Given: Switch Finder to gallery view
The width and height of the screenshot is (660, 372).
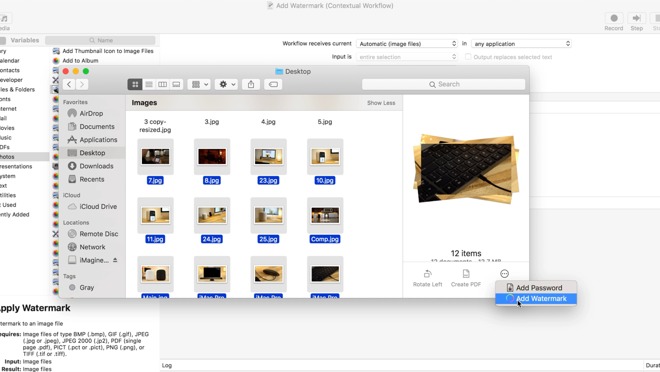Looking at the screenshot, I should click(176, 85).
